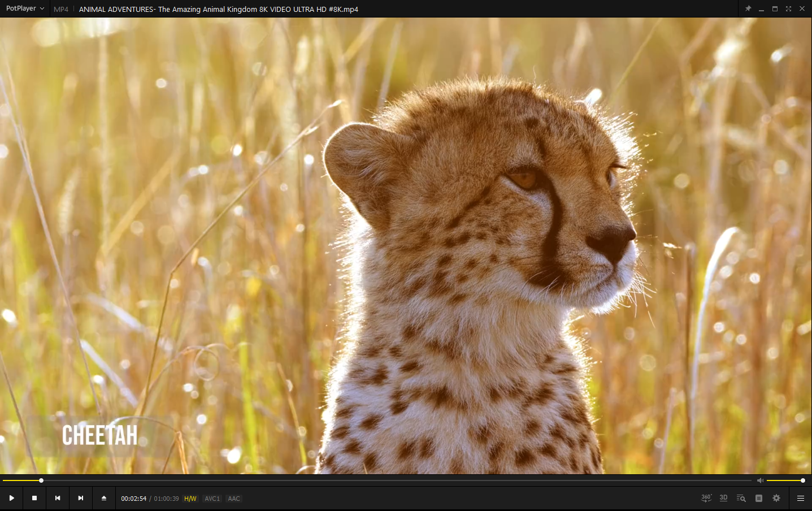
Task: Open windowed maximize mode chevron
Action: click(x=775, y=8)
